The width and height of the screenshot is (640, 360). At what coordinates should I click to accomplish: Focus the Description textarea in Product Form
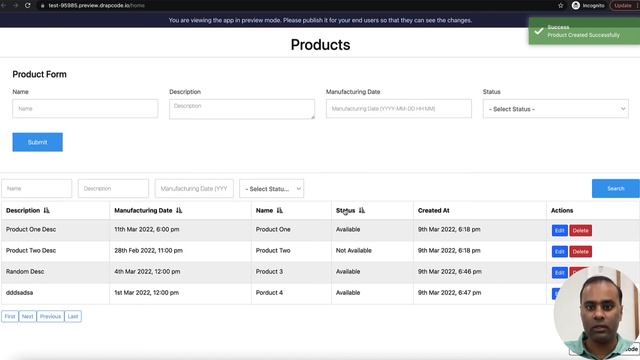tap(242, 109)
